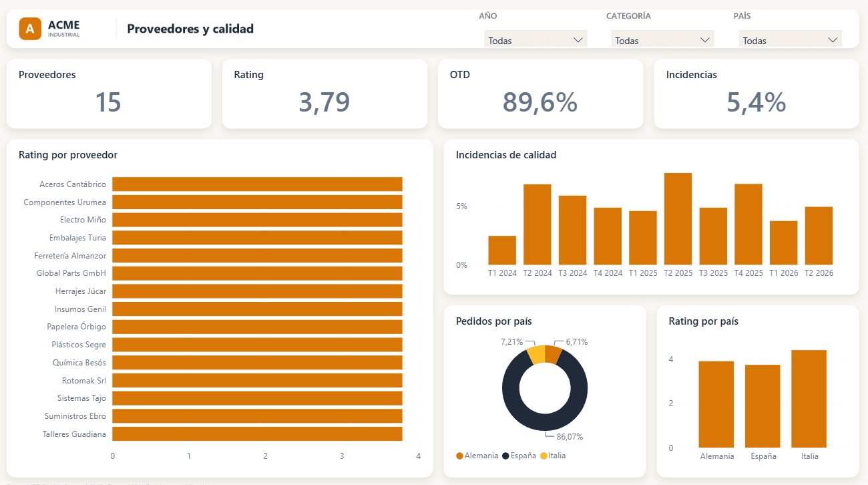
Task: Select the Rating card value 3,79
Action: [x=324, y=102]
